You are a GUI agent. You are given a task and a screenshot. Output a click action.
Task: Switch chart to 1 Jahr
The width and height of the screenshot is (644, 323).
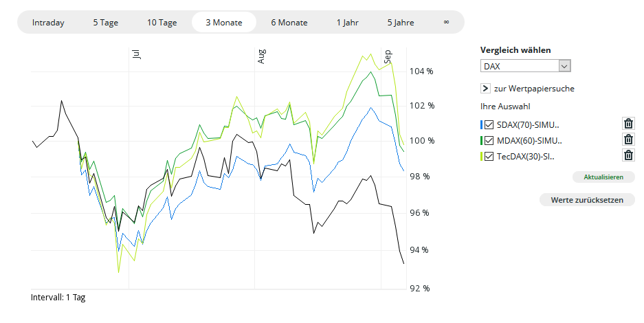pos(348,22)
